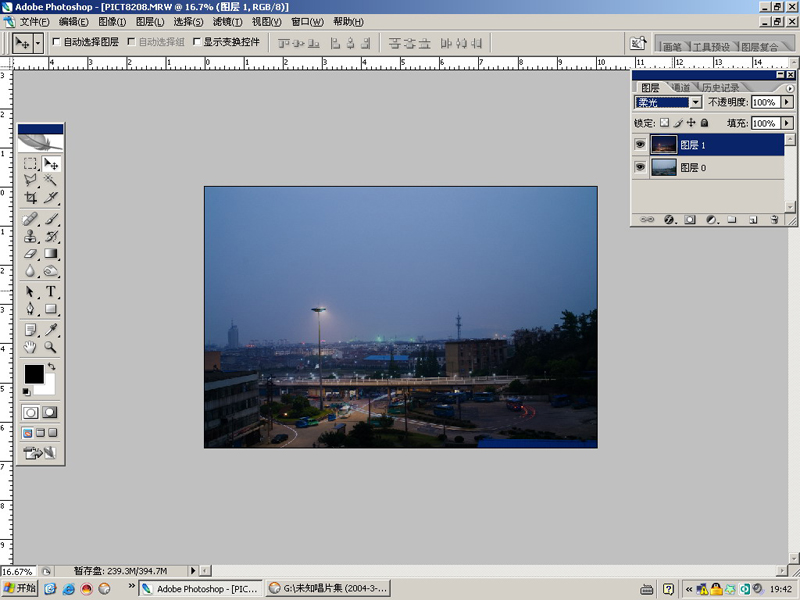Open the 文件 menu
This screenshot has width=800, height=600.
(x=34, y=22)
